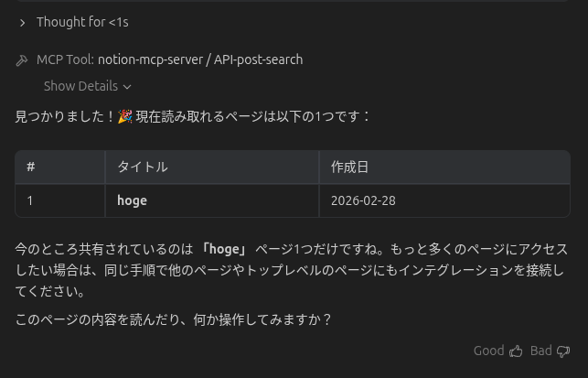Click the 作成日 column header

[x=349, y=167]
